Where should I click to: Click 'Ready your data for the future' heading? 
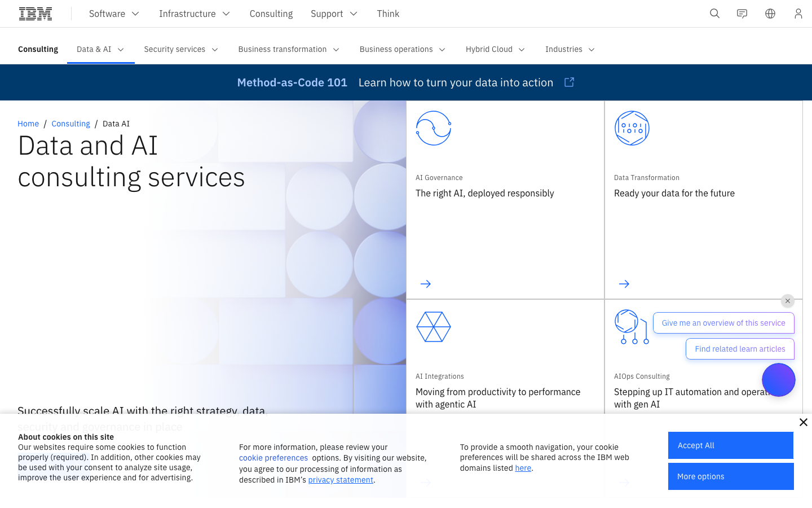[674, 193]
